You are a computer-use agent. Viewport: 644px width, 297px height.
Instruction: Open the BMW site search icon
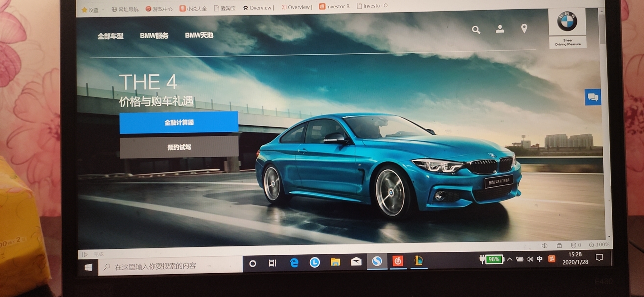point(476,30)
